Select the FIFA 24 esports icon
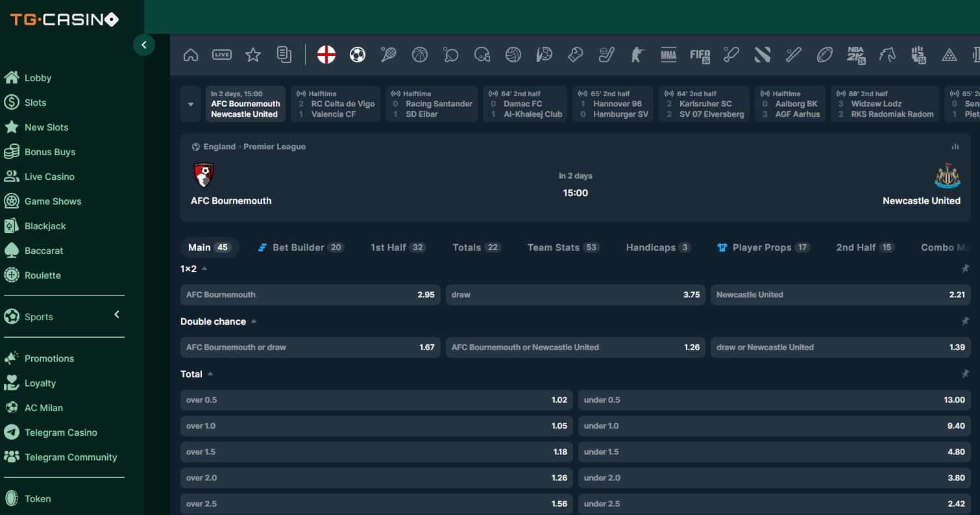This screenshot has height=515, width=980. (x=700, y=56)
